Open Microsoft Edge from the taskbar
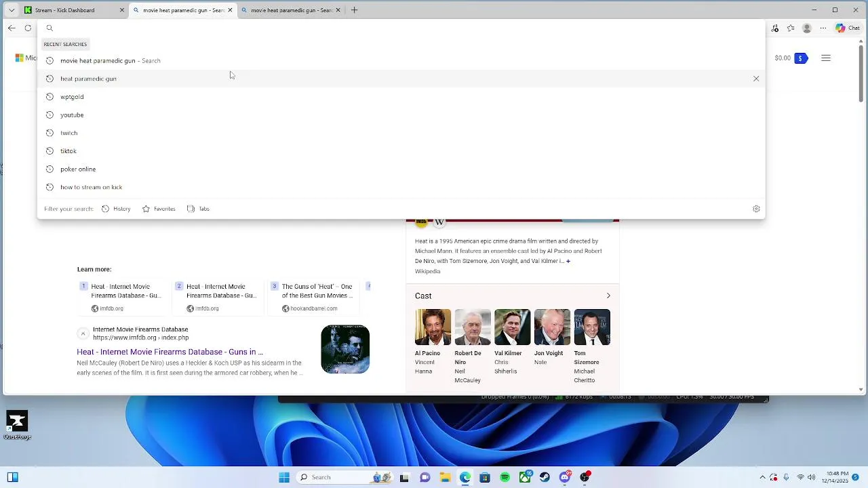The image size is (868, 488). (x=465, y=477)
